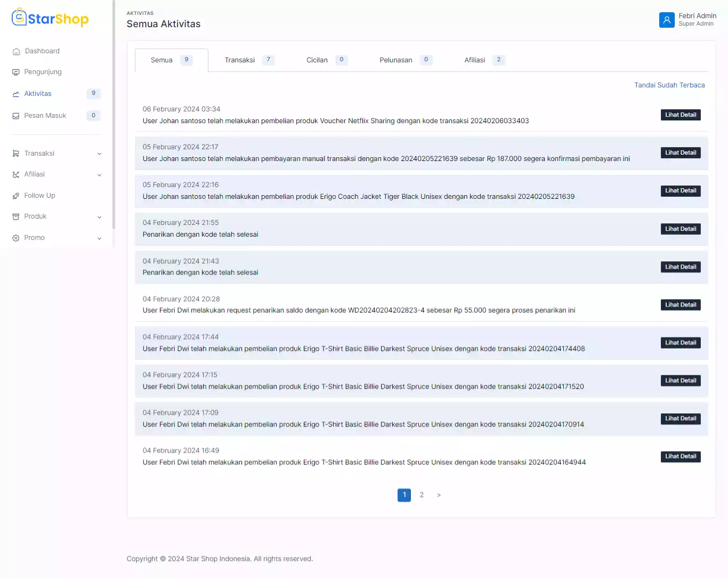Expand the Promo submenu chevron
Screen dimensions: 728x579
99,238
